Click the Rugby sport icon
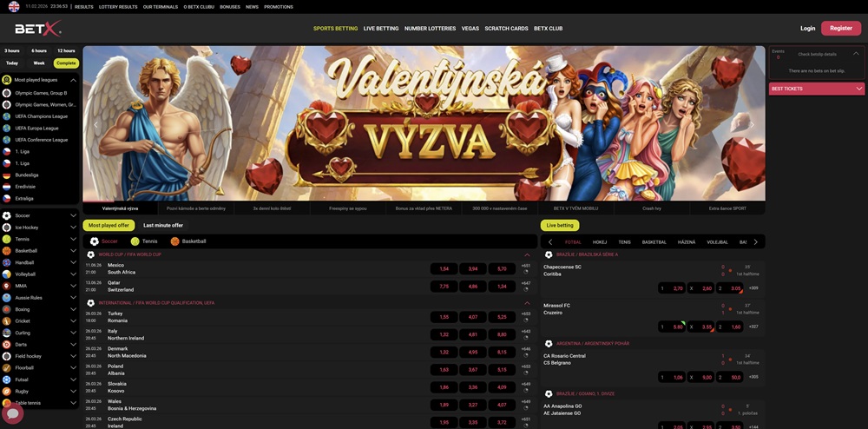 coord(7,392)
